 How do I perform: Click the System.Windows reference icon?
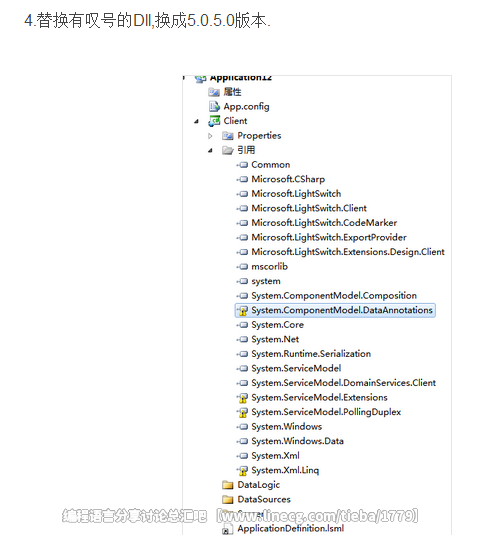242,426
